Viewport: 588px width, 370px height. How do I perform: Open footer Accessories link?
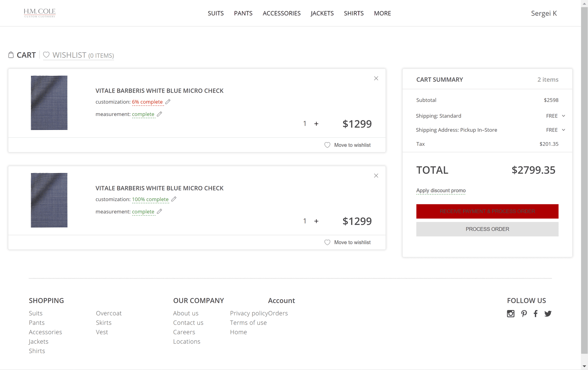click(45, 332)
